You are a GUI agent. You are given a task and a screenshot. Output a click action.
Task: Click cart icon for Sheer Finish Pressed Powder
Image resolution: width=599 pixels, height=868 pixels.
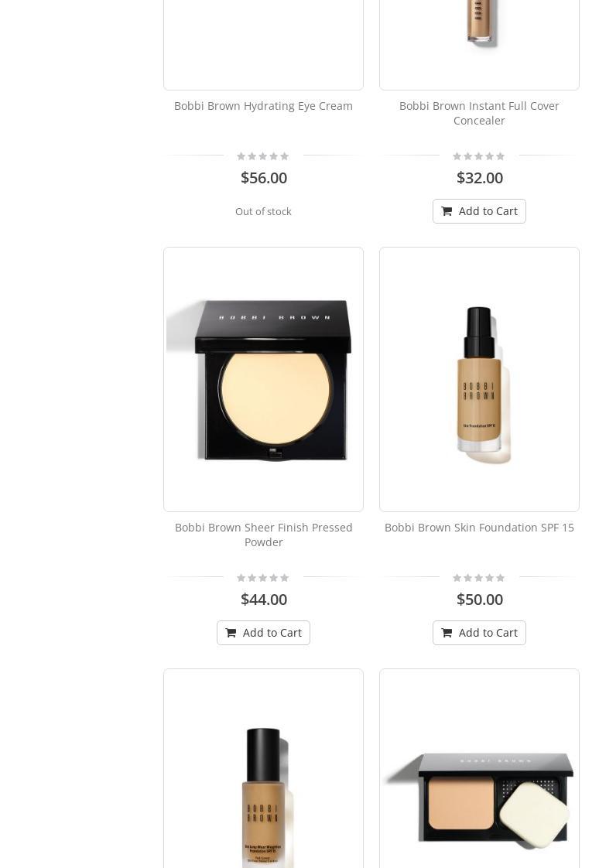(x=231, y=633)
